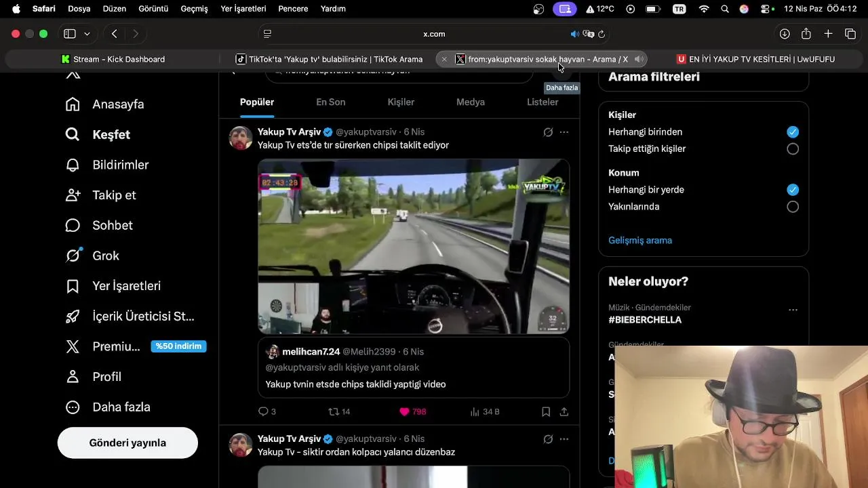The width and height of the screenshot is (868, 488).
Task: Select Herhangi bir yerde radio option
Action: (793, 190)
